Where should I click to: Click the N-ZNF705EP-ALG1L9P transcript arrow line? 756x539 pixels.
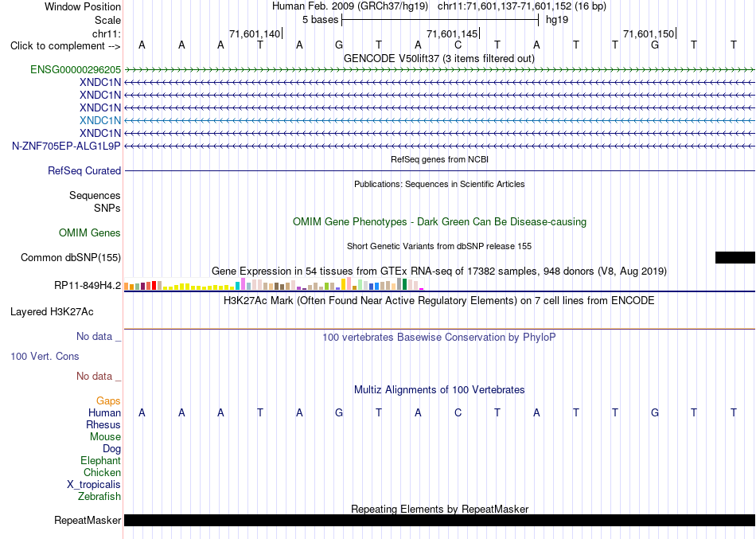pos(439,146)
